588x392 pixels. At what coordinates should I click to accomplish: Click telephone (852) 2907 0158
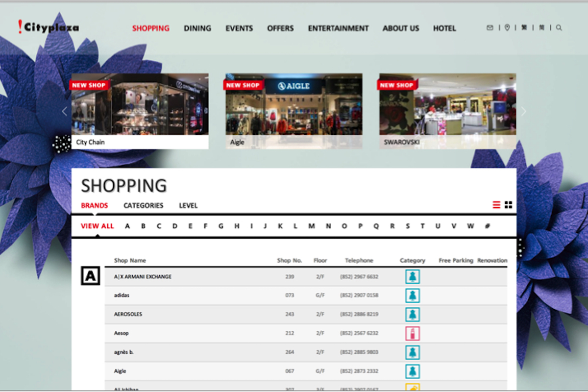point(359,295)
